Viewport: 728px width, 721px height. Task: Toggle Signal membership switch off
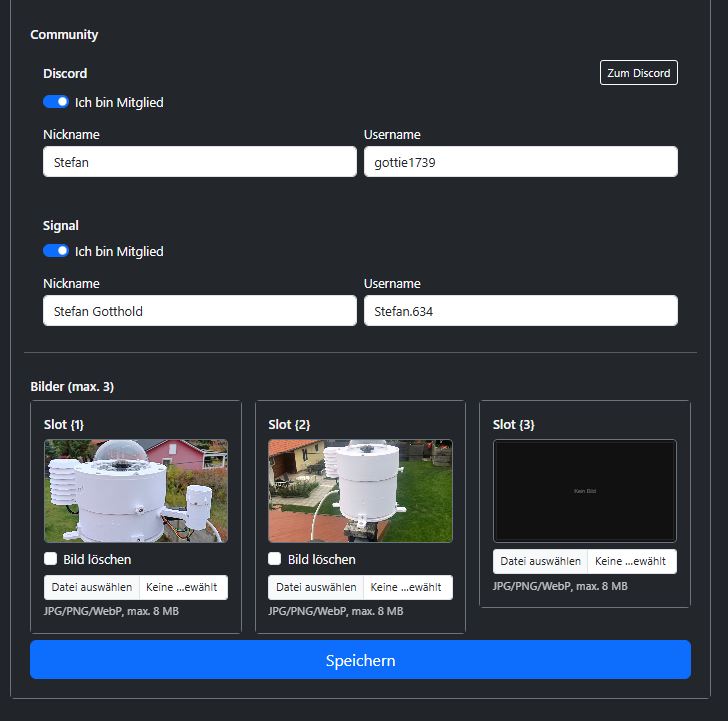click(56, 251)
